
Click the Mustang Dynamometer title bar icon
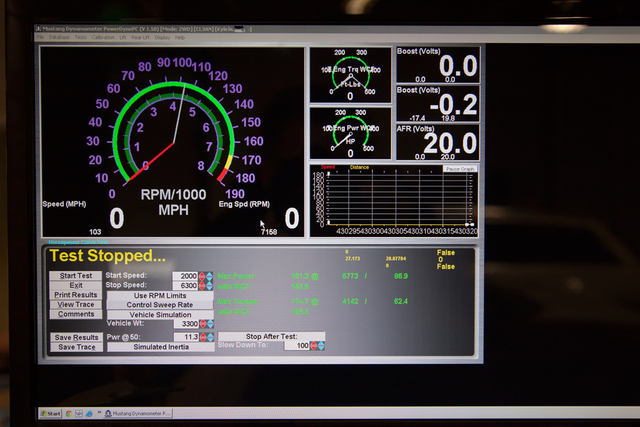pyautogui.click(x=38, y=29)
